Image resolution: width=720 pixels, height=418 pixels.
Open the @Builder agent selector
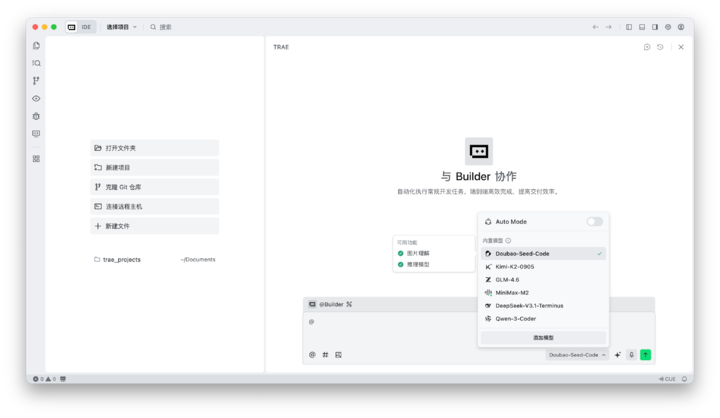[x=331, y=304]
